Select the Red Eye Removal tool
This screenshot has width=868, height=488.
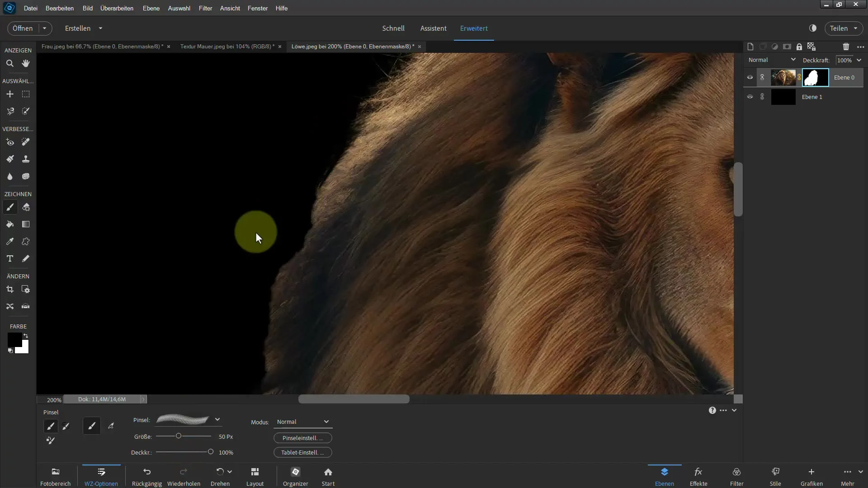click(x=9, y=142)
